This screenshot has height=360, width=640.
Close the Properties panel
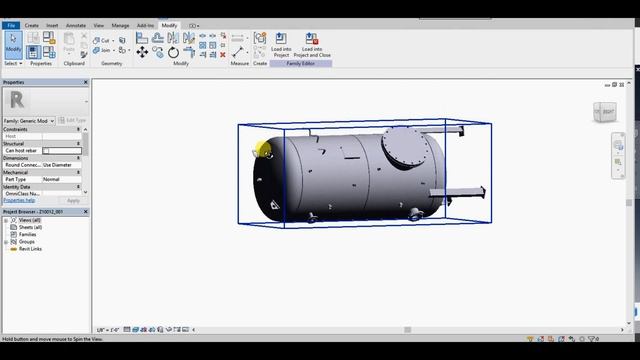click(86, 82)
